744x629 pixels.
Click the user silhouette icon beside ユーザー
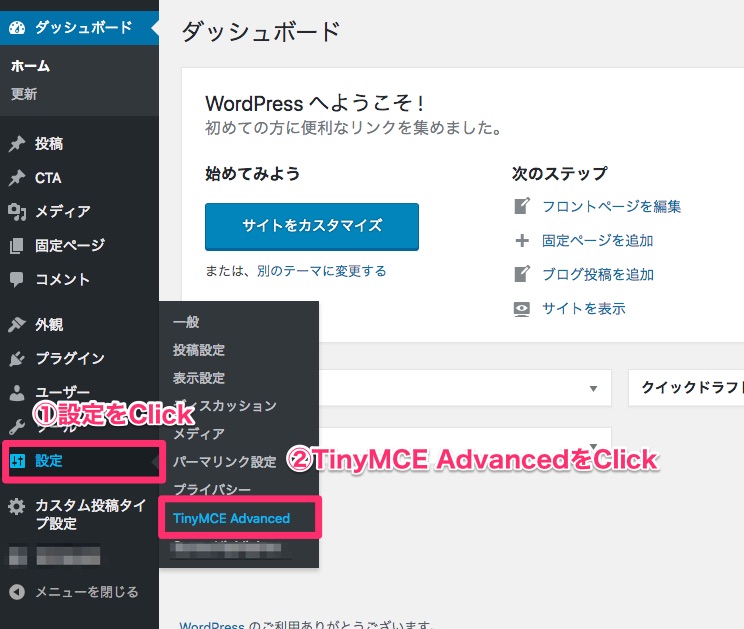coord(17,393)
